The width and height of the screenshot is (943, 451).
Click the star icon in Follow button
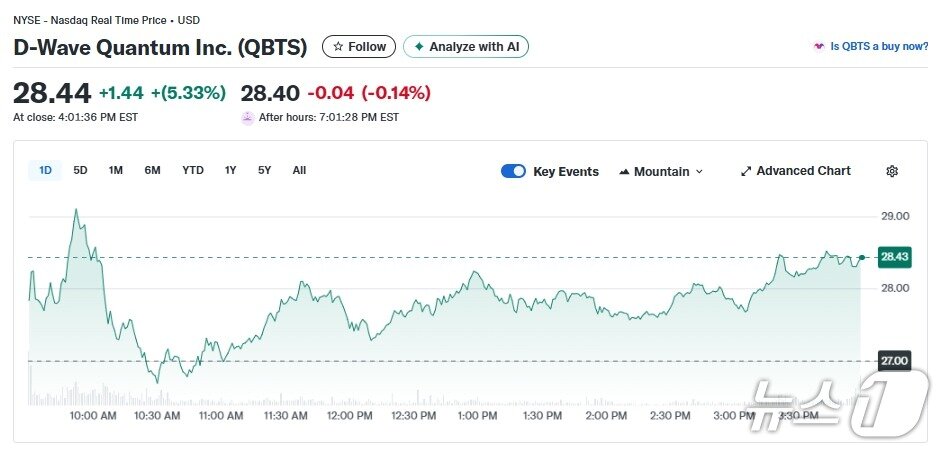[x=338, y=47]
